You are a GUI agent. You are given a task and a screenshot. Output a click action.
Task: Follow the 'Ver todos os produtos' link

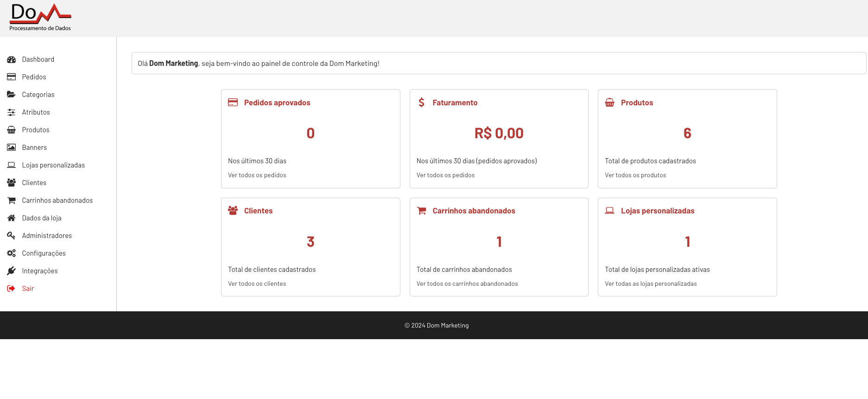click(x=635, y=175)
